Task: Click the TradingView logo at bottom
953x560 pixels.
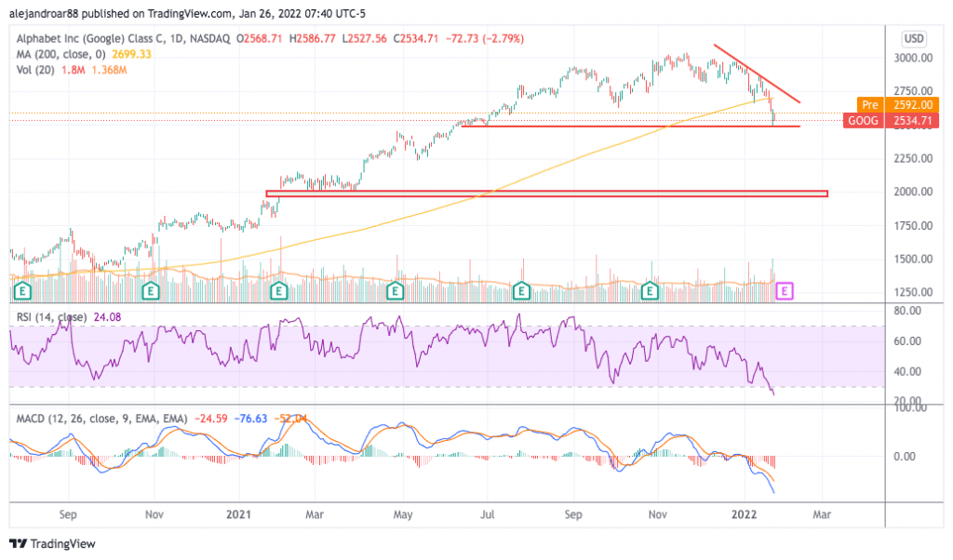Action: tap(52, 543)
